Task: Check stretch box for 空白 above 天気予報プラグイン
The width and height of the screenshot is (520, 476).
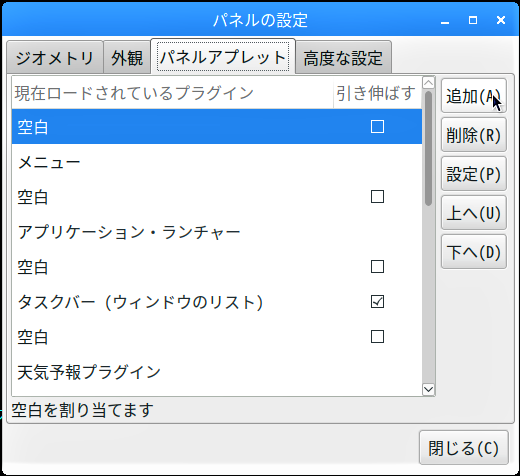Action: click(377, 337)
